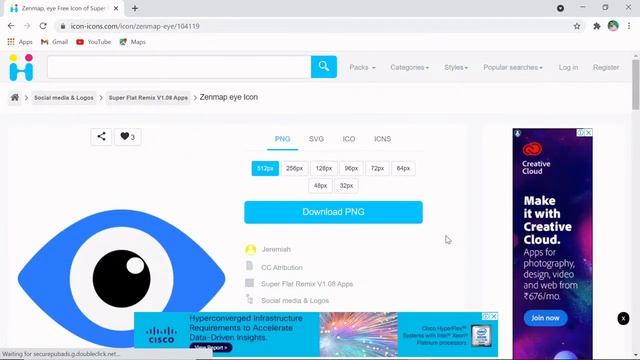Open a new browser tab
Image resolution: width=640 pixels, height=360 pixels.
(135, 8)
